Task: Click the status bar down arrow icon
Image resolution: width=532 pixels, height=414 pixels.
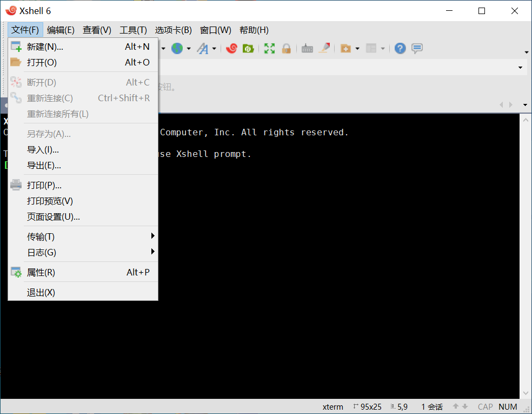Action: click(x=465, y=406)
